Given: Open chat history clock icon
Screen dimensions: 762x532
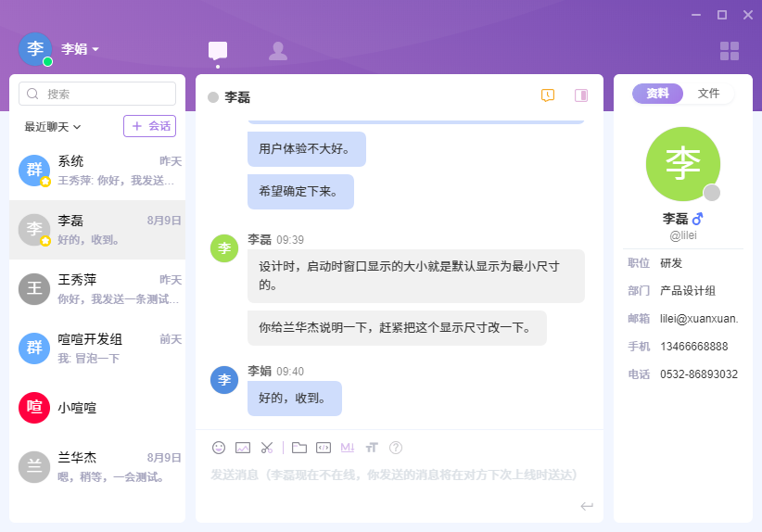Looking at the screenshot, I should click(x=548, y=95).
